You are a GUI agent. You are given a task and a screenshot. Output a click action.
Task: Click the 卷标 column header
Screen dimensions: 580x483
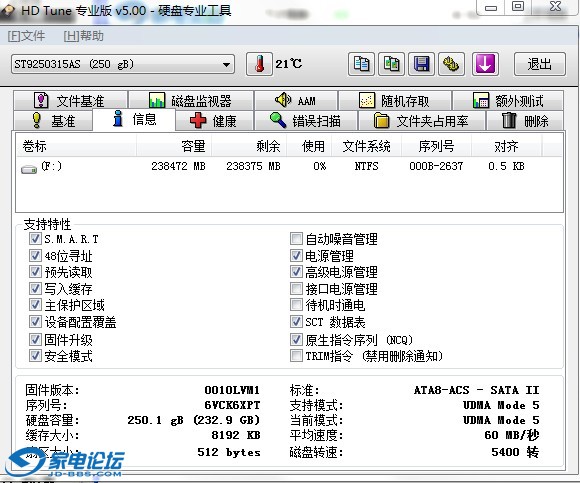point(76,146)
